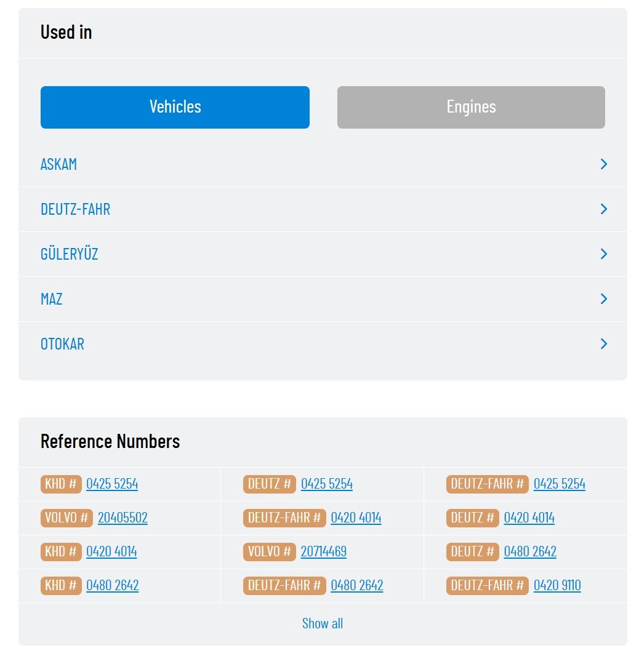
Task: Open KHD reference number 0425 5254
Action: pyautogui.click(x=112, y=484)
